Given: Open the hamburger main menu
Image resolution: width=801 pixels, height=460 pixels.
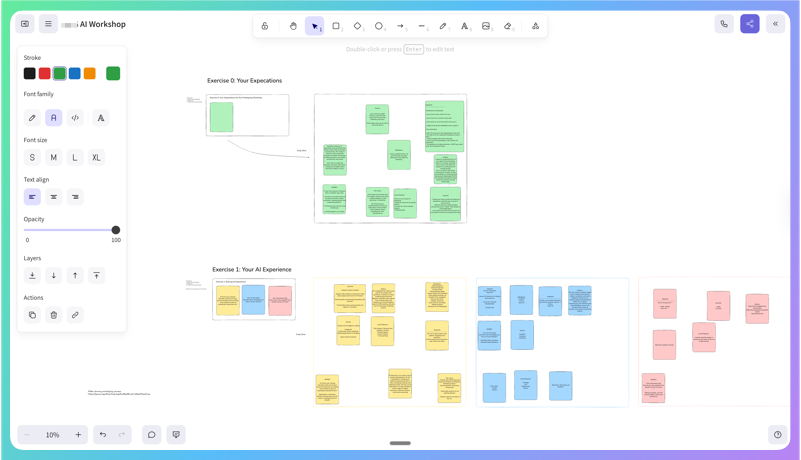Looking at the screenshot, I should pos(48,24).
